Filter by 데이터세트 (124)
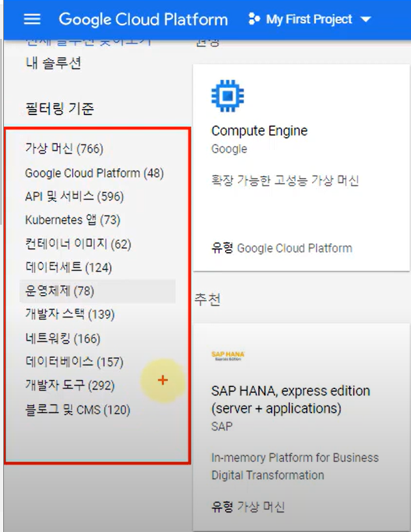Image resolution: width=411 pixels, height=532 pixels. [68, 268]
